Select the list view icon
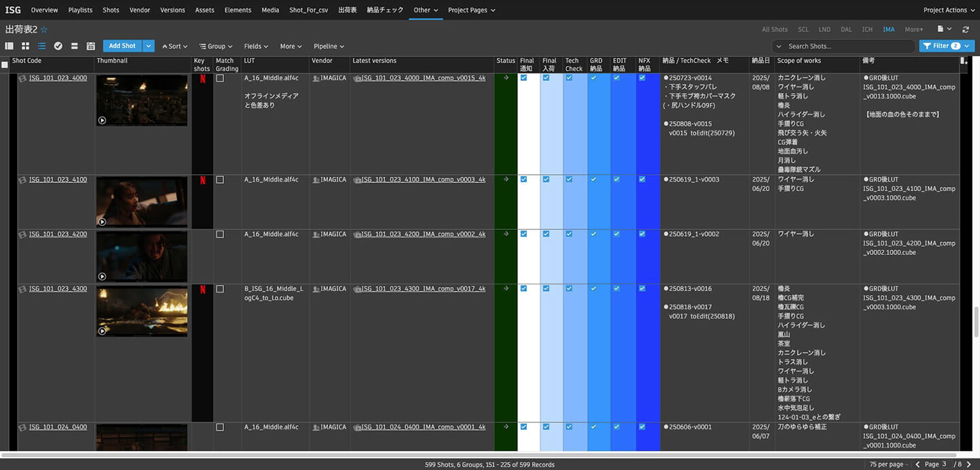The height and width of the screenshot is (470, 980). coord(42,46)
